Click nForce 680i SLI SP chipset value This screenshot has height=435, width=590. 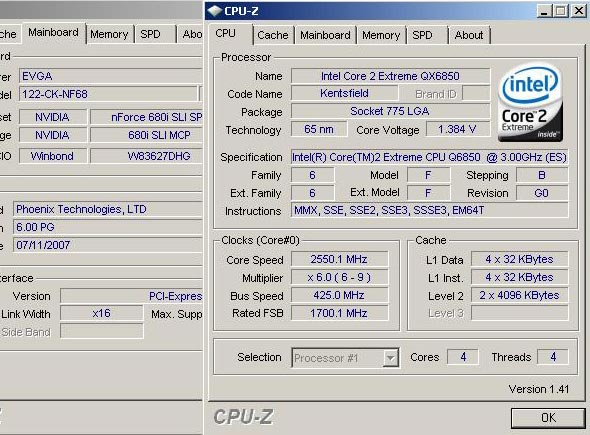pos(147,117)
